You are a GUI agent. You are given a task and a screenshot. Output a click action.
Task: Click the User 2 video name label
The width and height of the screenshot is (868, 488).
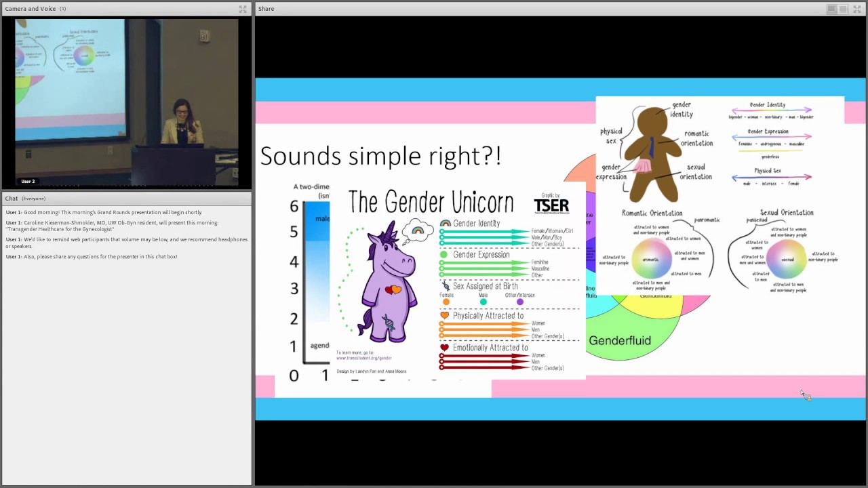[x=28, y=182]
